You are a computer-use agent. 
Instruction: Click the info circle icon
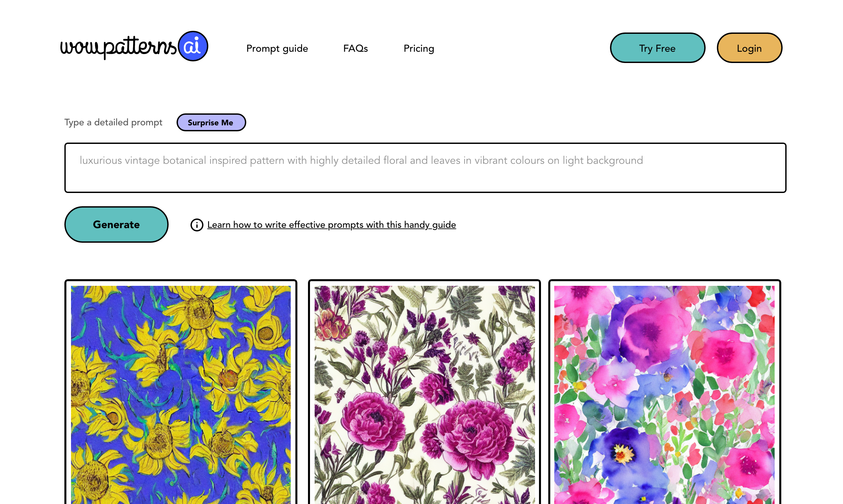[196, 225]
